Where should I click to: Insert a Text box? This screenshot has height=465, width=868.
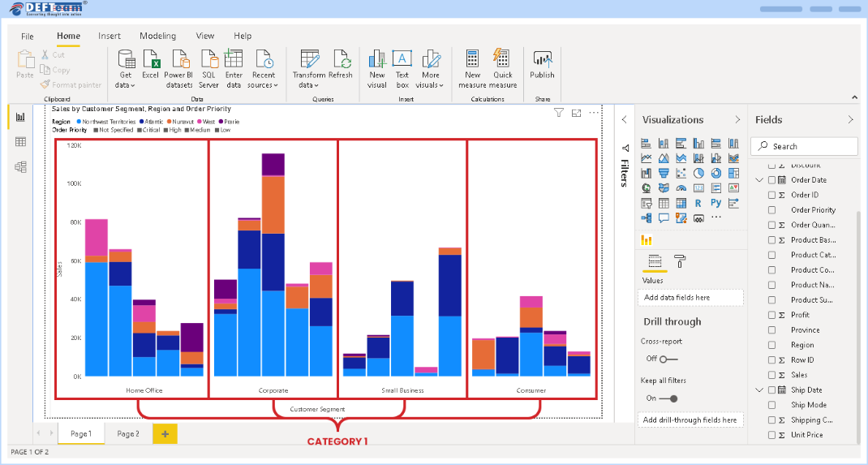pyautogui.click(x=402, y=59)
